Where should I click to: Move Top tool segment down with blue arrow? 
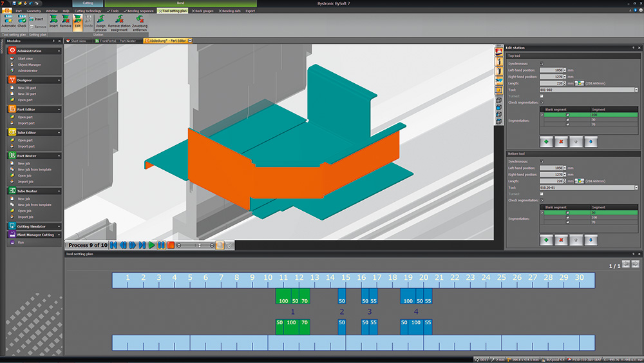tap(591, 142)
